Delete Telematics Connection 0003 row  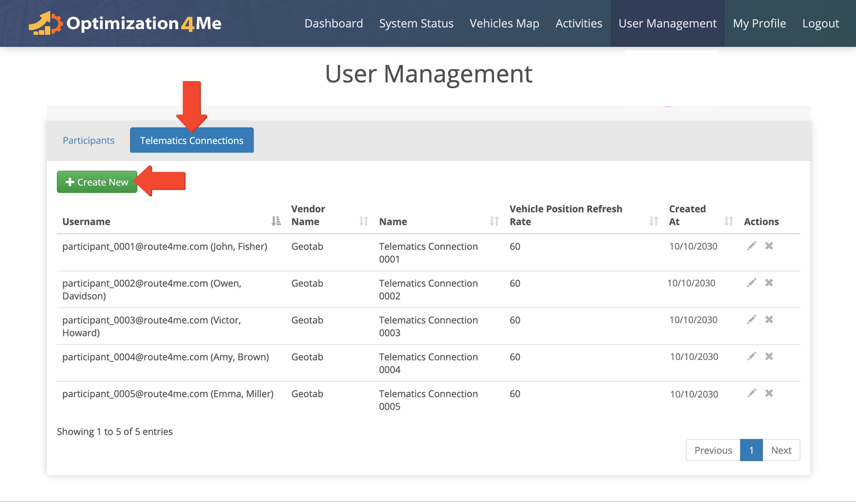(x=769, y=319)
